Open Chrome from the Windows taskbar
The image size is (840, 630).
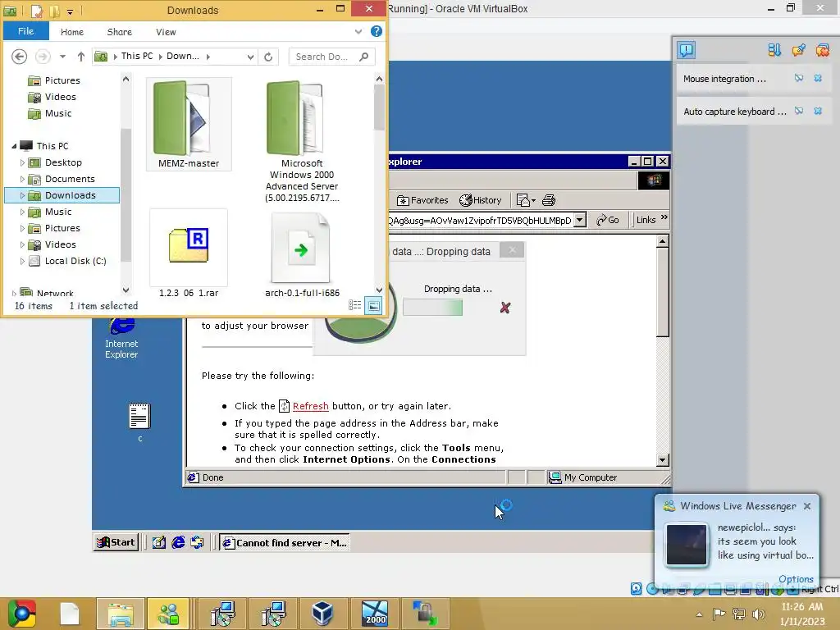coord(21,614)
